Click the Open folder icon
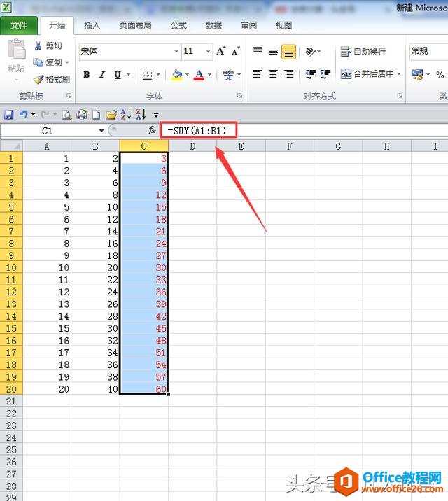The height and width of the screenshot is (501, 448). click(111, 114)
